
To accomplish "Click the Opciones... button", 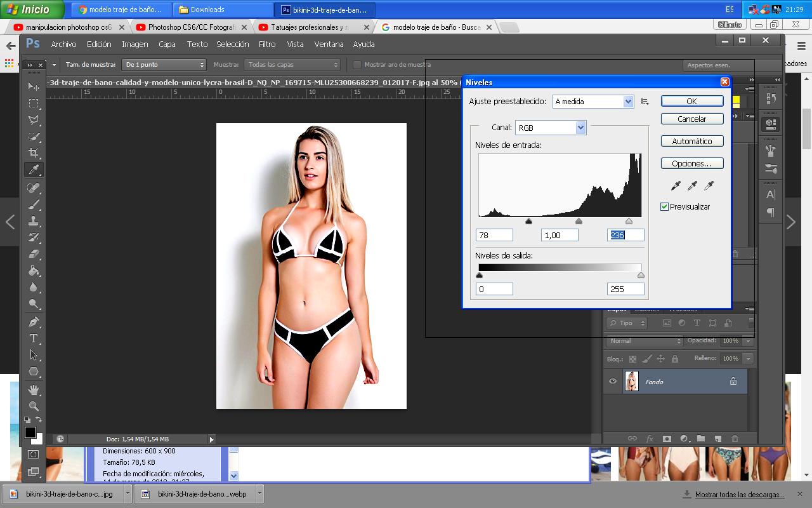I will (692, 163).
